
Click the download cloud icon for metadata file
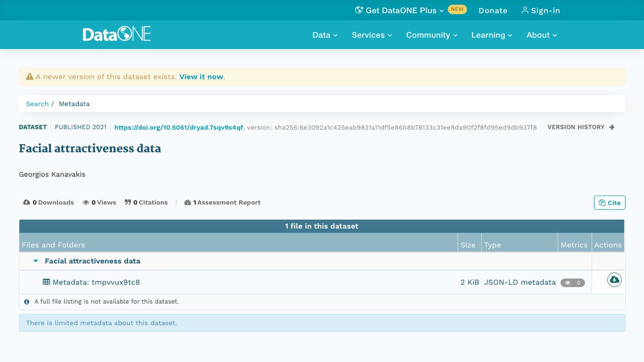pos(614,280)
